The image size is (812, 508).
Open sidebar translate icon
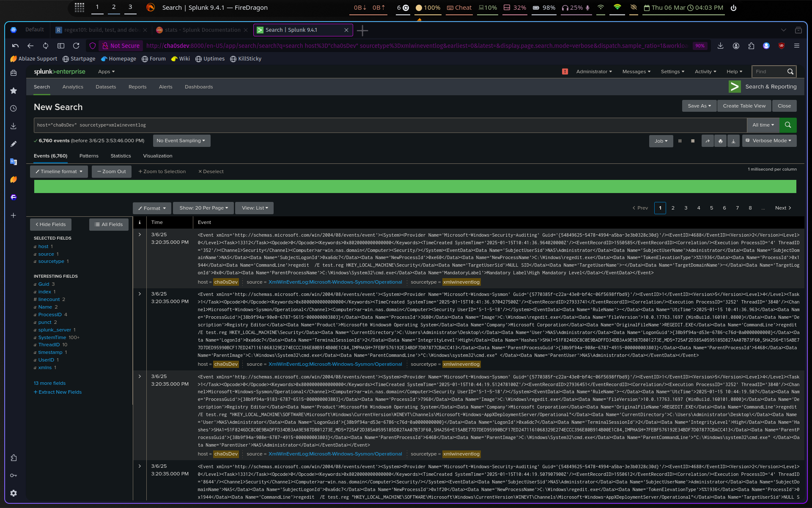[x=14, y=162]
